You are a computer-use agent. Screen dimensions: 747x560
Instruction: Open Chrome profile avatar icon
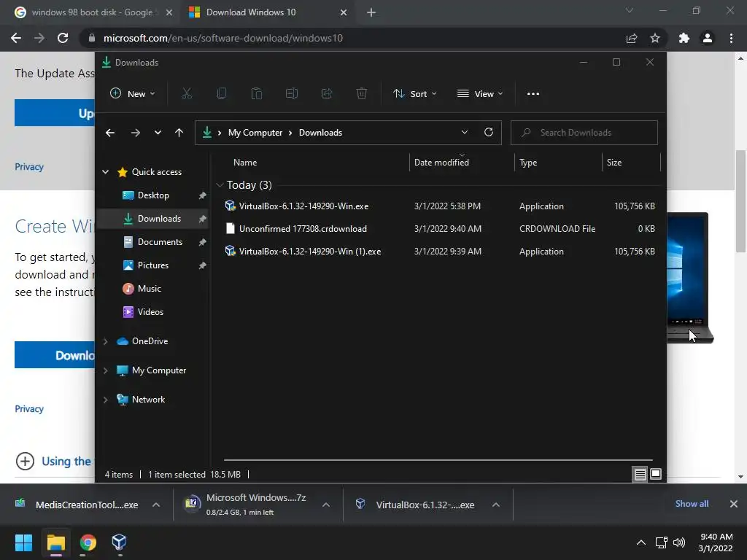708,38
